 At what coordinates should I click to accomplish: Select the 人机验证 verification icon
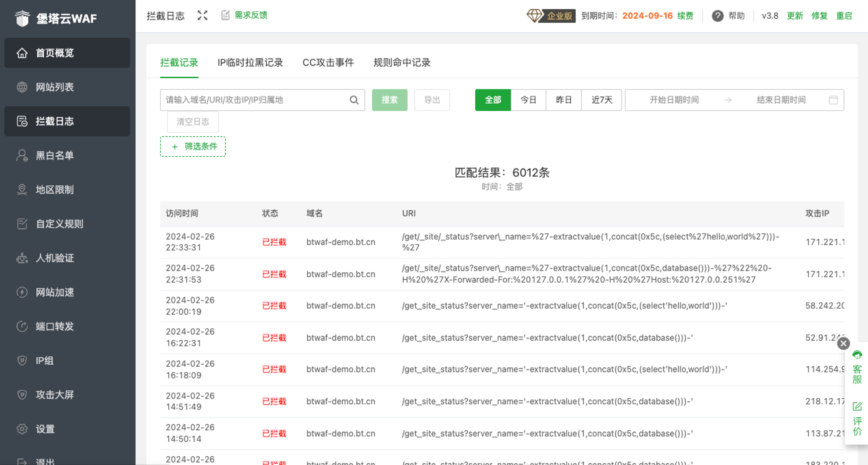[22, 258]
